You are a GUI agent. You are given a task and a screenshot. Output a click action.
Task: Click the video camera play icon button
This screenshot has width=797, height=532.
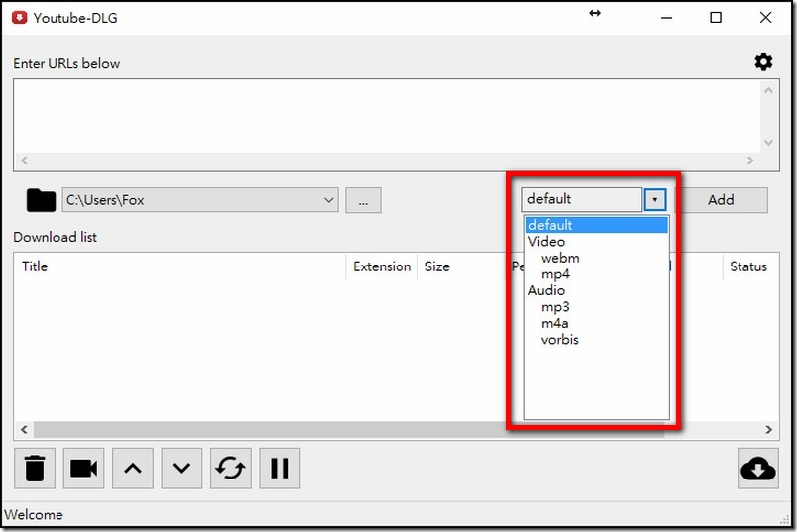pyautogui.click(x=83, y=468)
